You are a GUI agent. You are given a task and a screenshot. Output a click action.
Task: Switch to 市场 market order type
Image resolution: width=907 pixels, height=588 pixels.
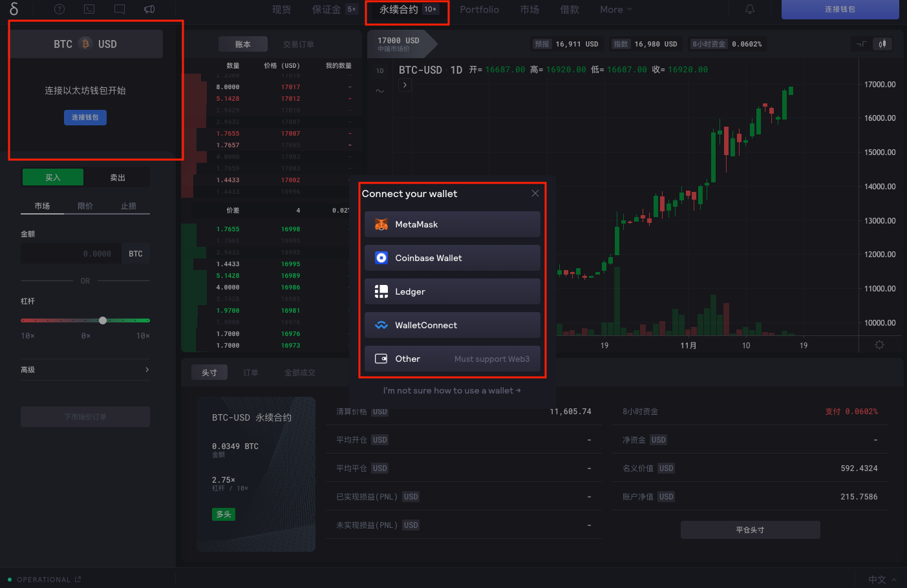(x=42, y=206)
